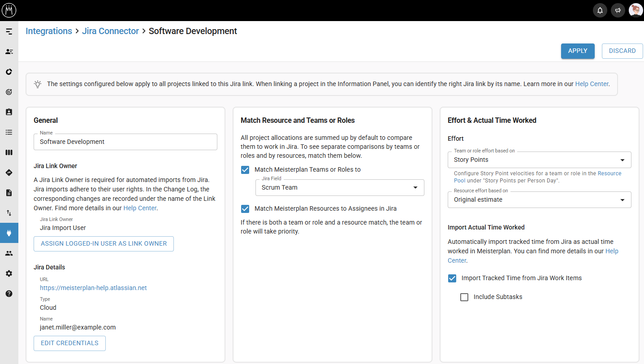
Task: Click Match Resource and Teams or Roles heading
Action: click(298, 120)
